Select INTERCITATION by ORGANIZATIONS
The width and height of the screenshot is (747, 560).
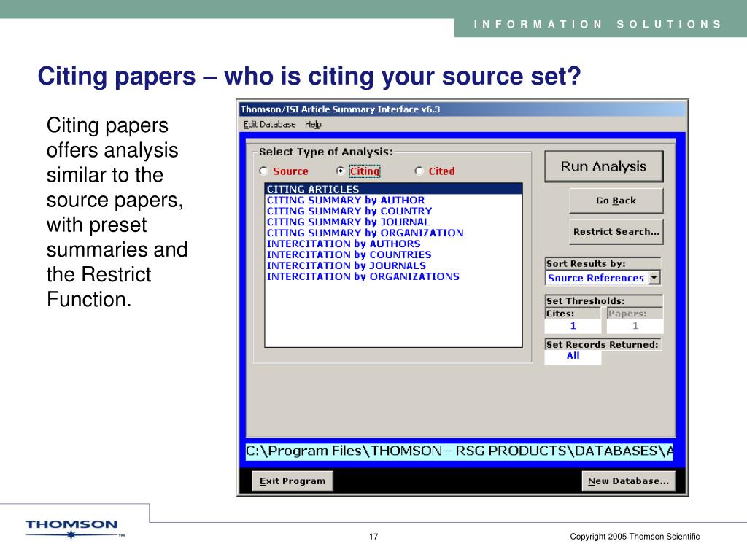click(393, 276)
